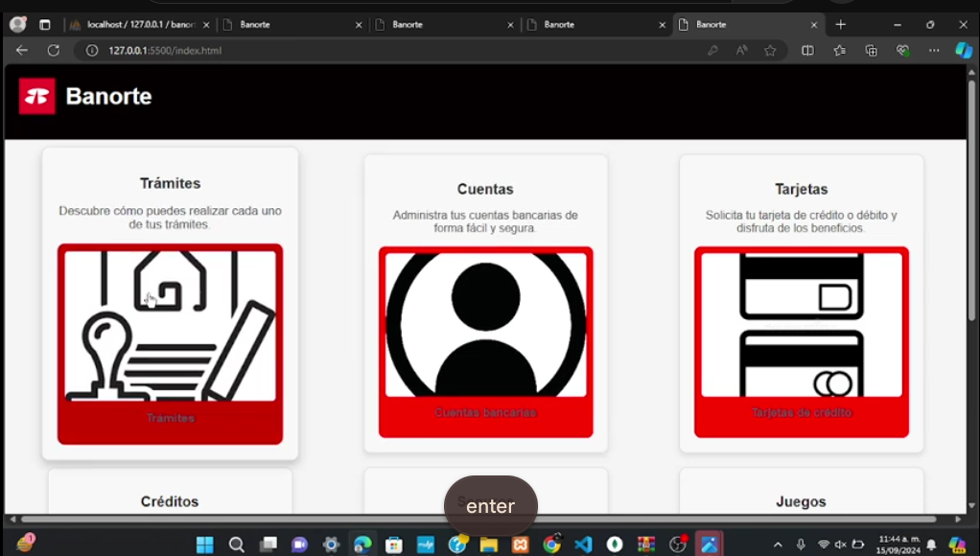The width and height of the screenshot is (980, 556).
Task: Open WinRAR from the taskbar
Action: 646,544
